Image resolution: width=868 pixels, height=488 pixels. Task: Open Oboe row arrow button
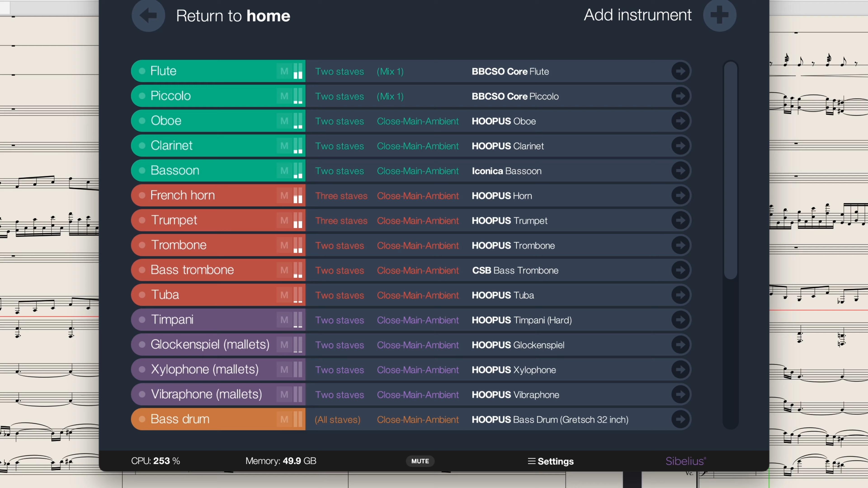680,121
